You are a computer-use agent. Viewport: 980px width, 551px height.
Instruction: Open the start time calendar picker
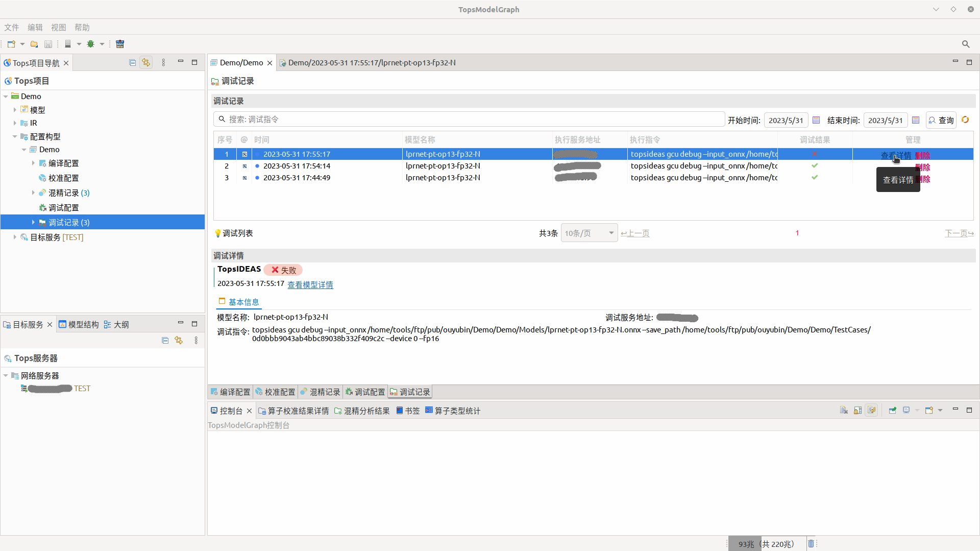[x=816, y=120]
